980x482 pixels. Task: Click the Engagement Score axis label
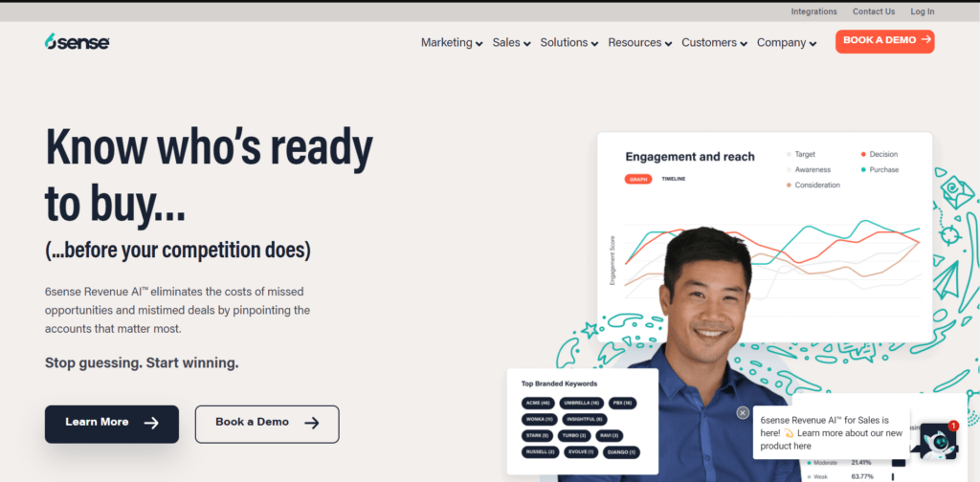pyautogui.click(x=612, y=260)
